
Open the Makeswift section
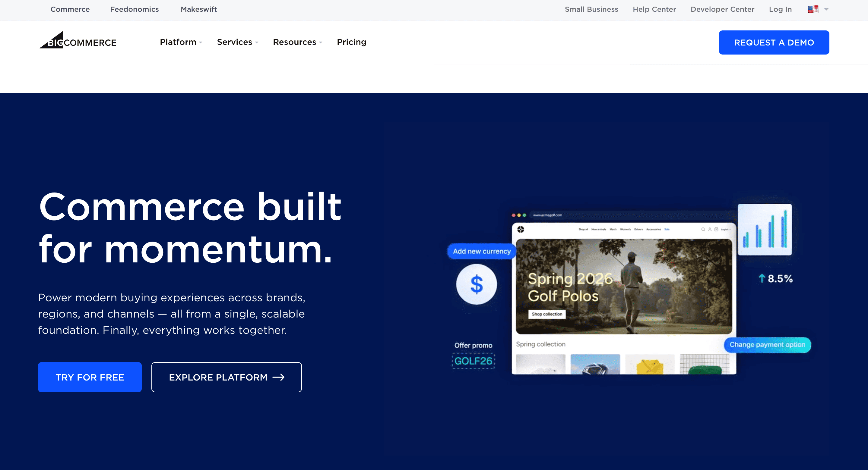(198, 9)
